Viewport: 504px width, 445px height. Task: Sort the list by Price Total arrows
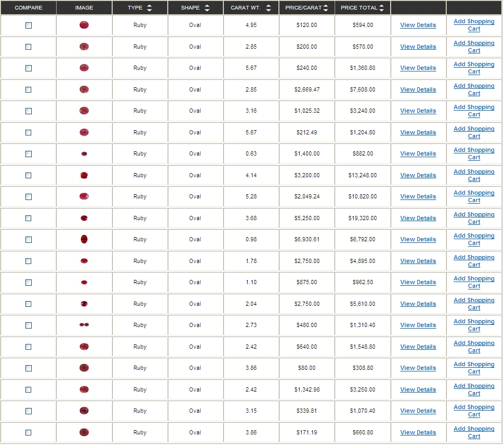pyautogui.click(x=382, y=8)
